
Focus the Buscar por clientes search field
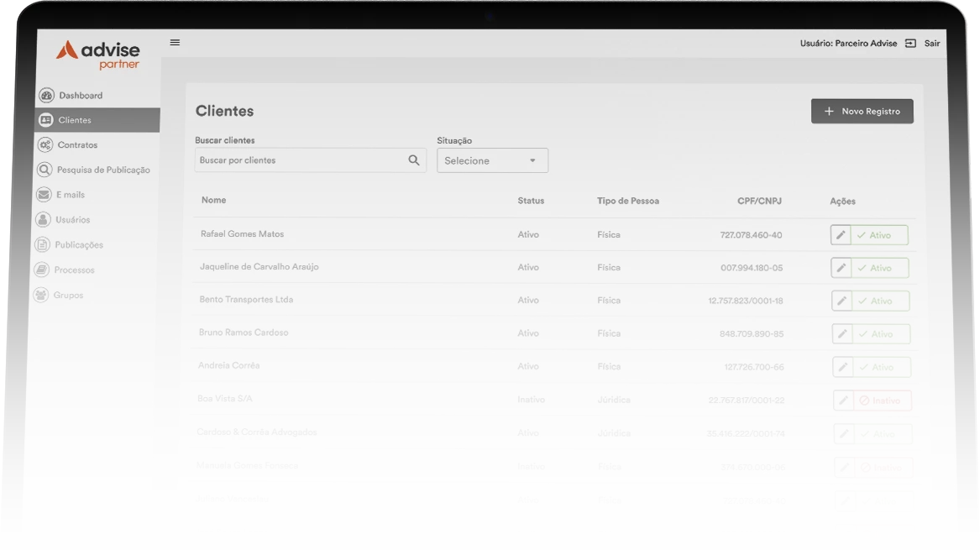[x=301, y=160]
